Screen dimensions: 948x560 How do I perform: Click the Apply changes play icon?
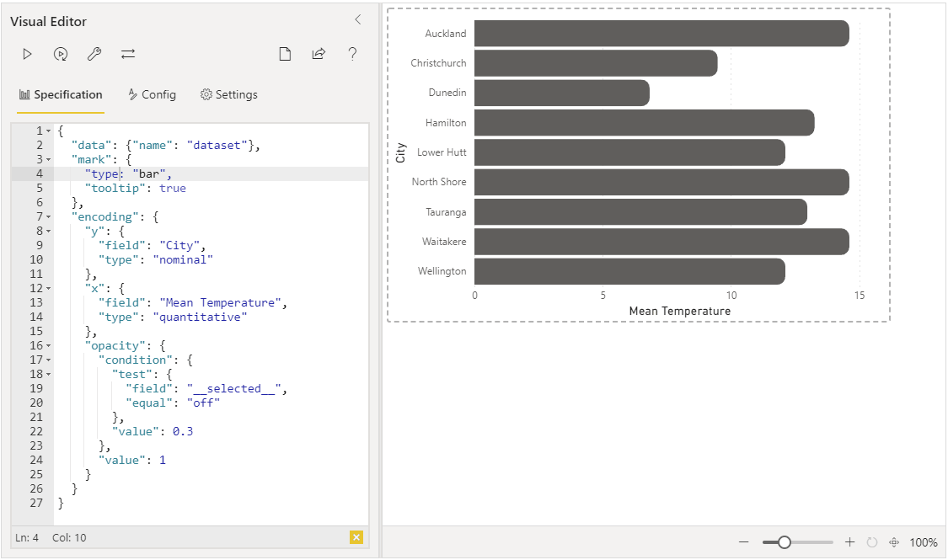(x=27, y=55)
